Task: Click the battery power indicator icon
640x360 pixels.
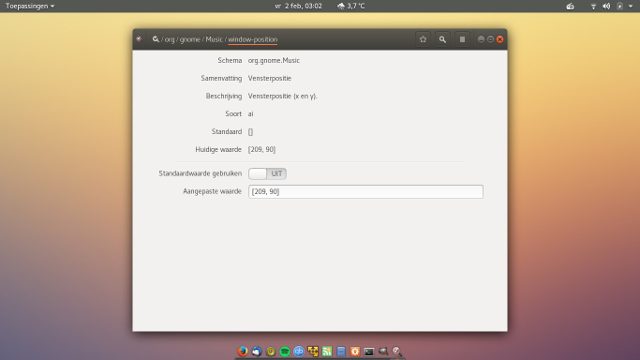Action: 620,6
